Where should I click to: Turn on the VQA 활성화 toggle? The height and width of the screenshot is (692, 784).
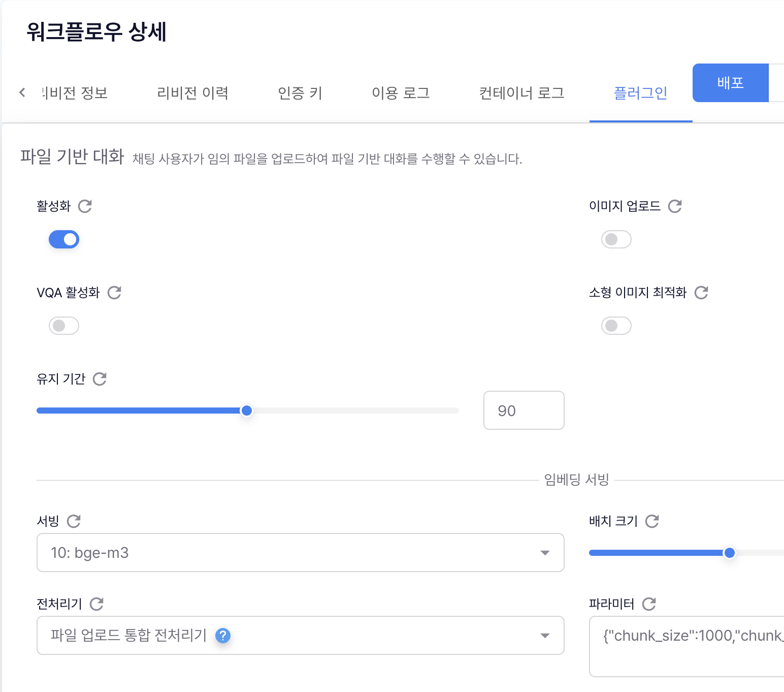coord(64,326)
